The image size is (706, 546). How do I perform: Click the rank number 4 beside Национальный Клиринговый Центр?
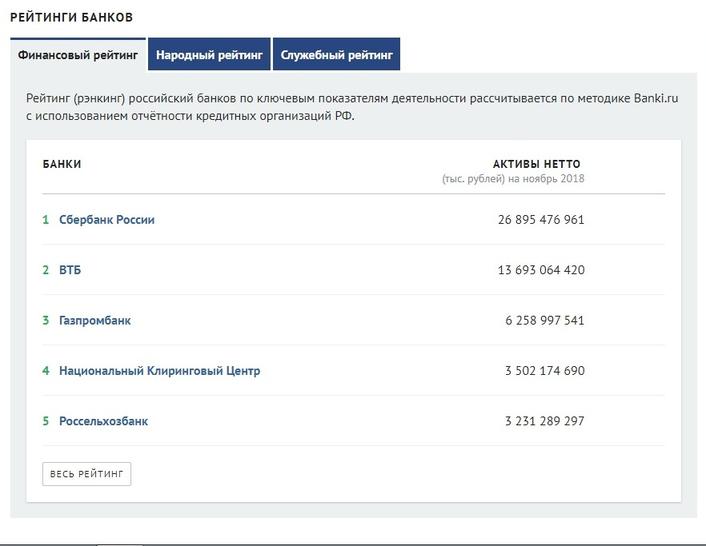click(x=45, y=371)
